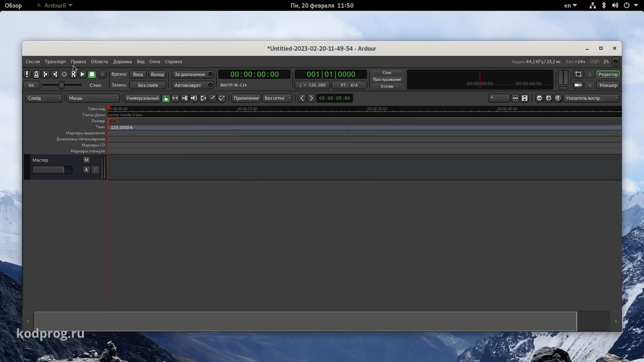
Task: Click the battery-like icon near Микшер
Action: (x=578, y=85)
